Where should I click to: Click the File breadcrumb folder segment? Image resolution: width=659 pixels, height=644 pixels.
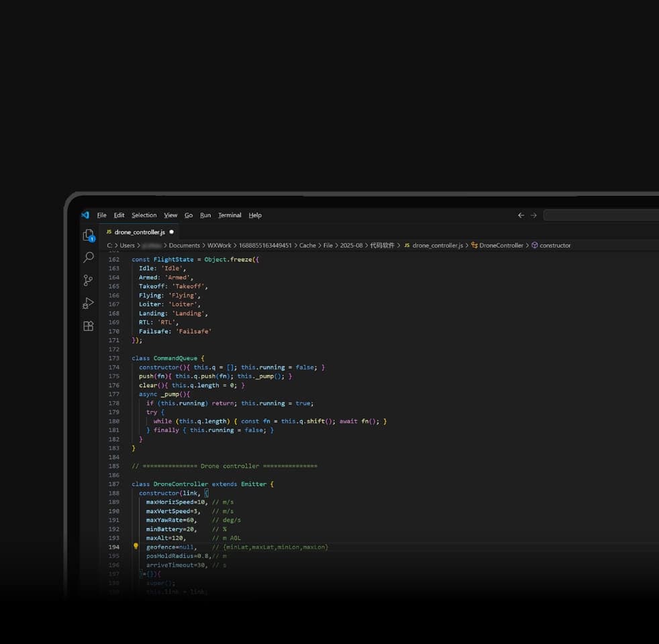click(x=328, y=246)
